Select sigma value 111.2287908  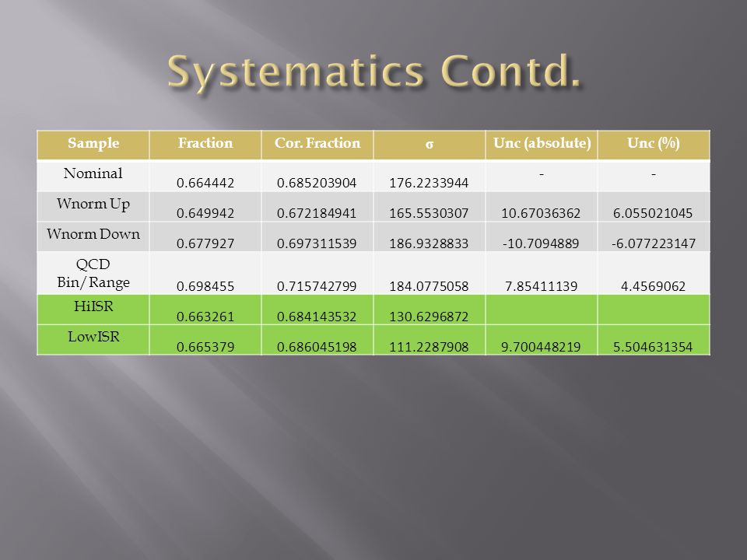[x=429, y=347]
